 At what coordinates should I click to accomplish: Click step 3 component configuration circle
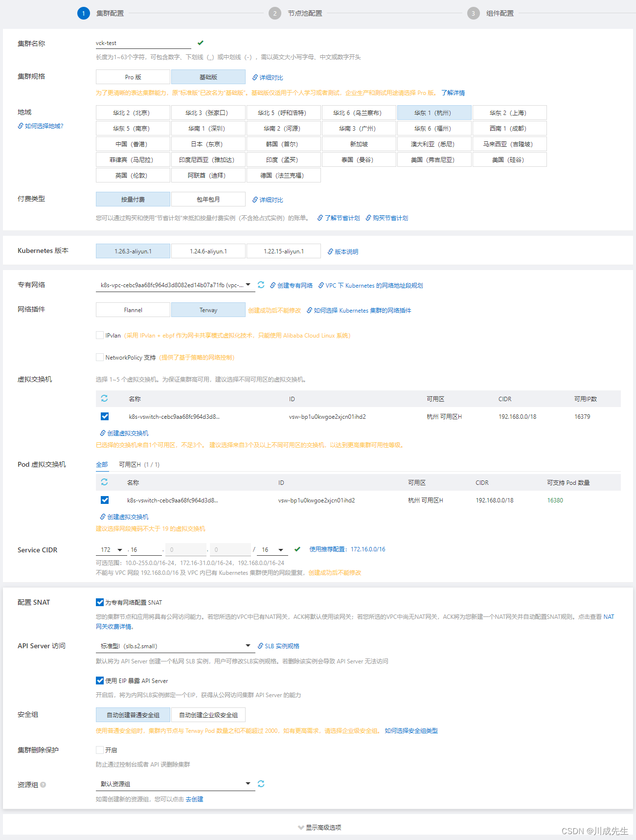point(473,13)
